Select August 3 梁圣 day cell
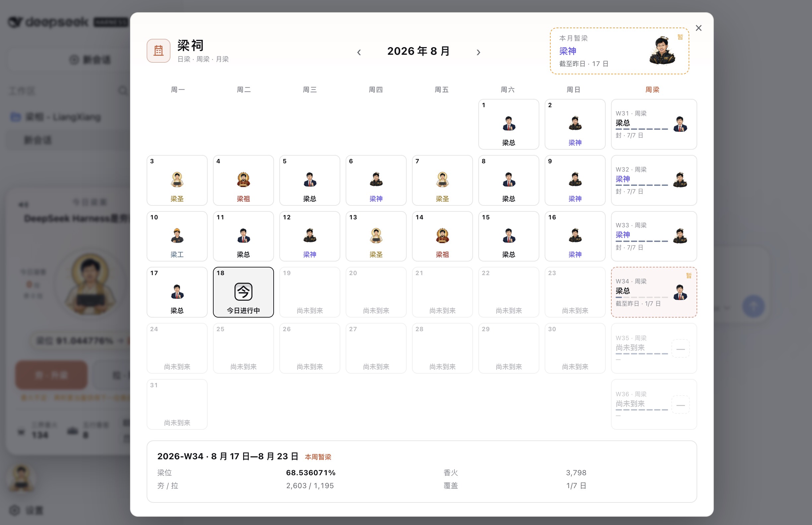Viewport: 812px width, 525px height. pos(177,180)
